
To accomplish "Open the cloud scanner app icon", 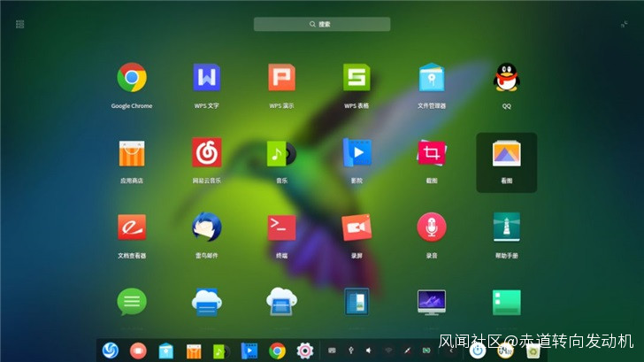I will [x=281, y=302].
